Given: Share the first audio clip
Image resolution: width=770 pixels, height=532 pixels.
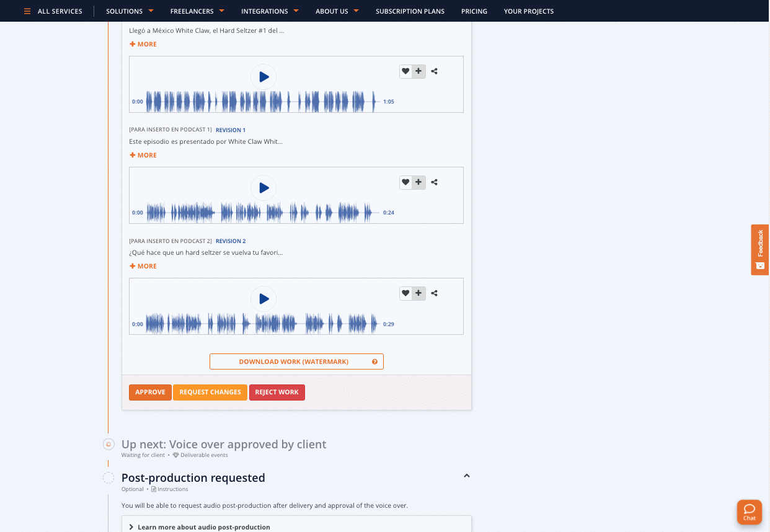Looking at the screenshot, I should coord(435,71).
